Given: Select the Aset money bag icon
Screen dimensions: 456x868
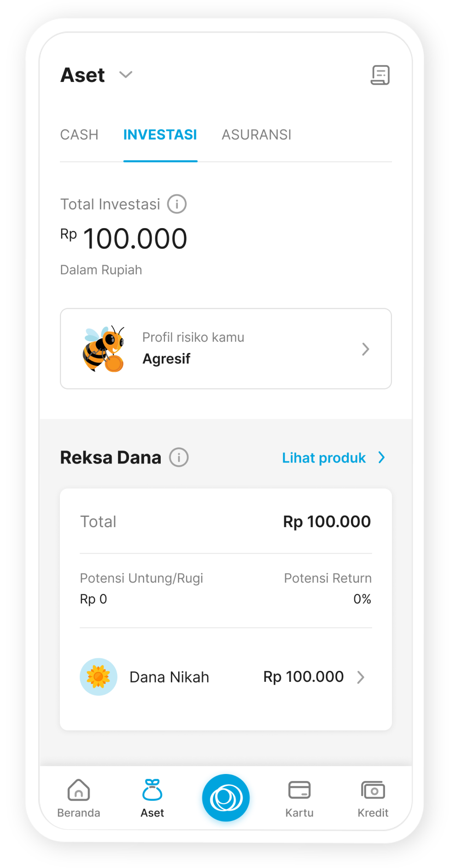Looking at the screenshot, I should [x=152, y=790].
